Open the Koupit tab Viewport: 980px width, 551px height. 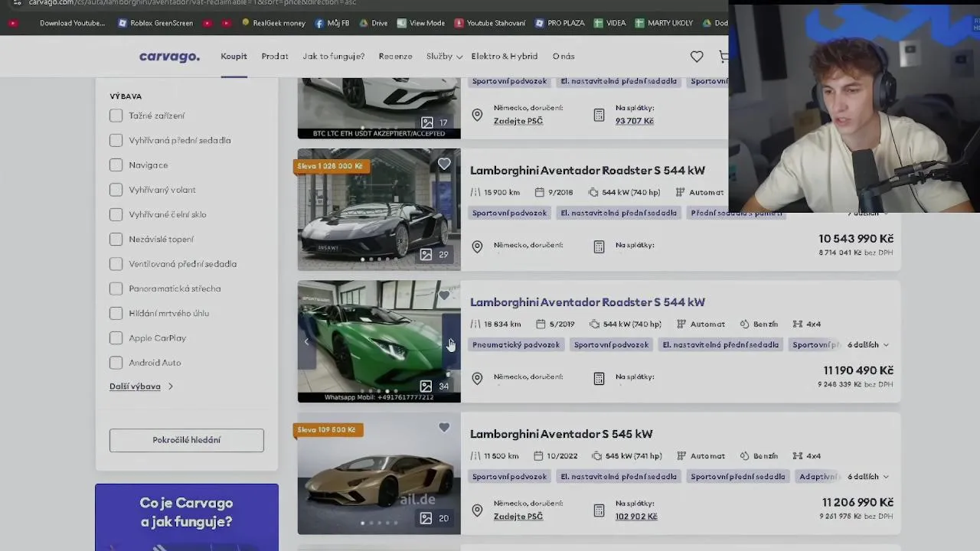coord(234,57)
